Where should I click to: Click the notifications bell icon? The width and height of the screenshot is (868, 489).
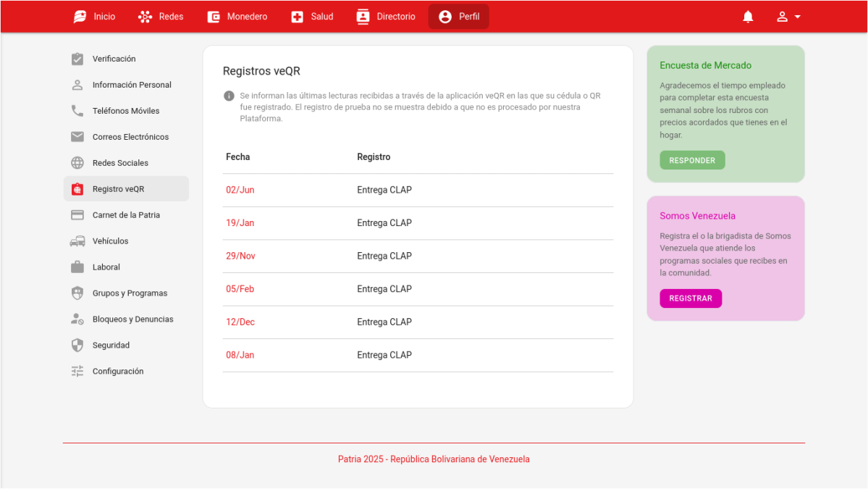coord(748,17)
